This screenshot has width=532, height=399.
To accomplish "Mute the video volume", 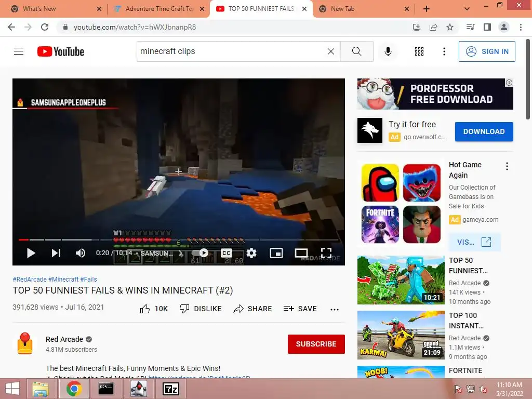I will [81, 253].
